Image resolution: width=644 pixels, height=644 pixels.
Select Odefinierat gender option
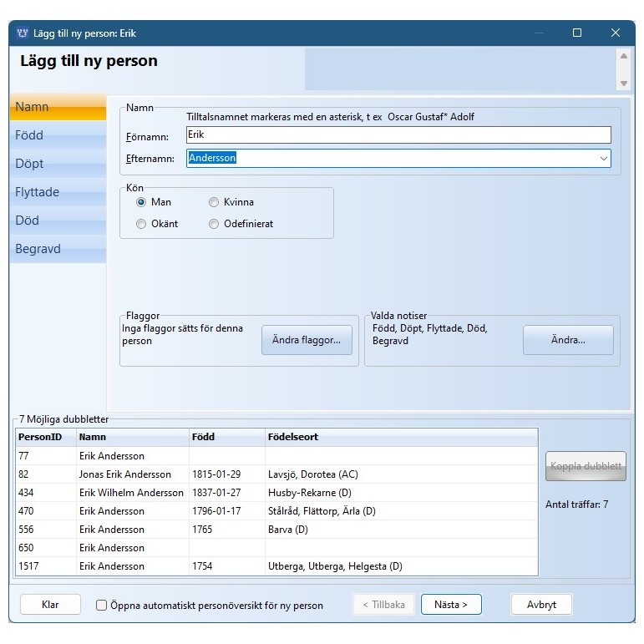(x=214, y=224)
